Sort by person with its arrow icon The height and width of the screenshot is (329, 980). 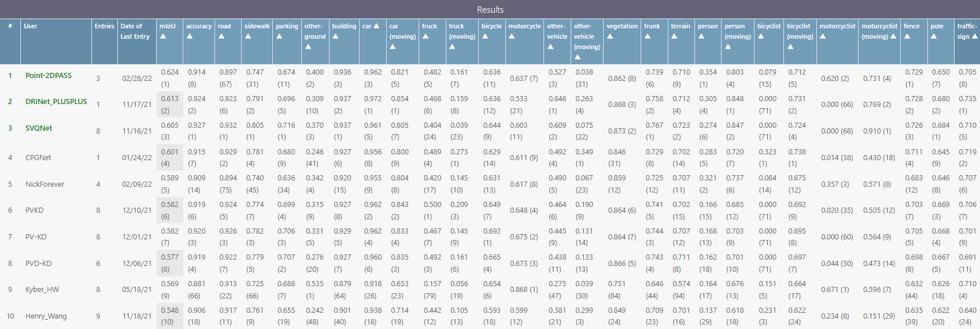click(x=701, y=36)
